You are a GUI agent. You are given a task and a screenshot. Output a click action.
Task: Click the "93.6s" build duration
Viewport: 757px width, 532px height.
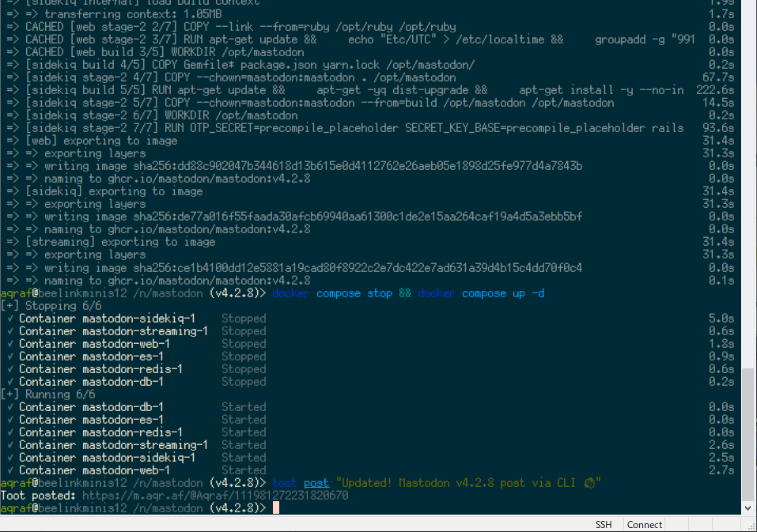[x=718, y=128]
